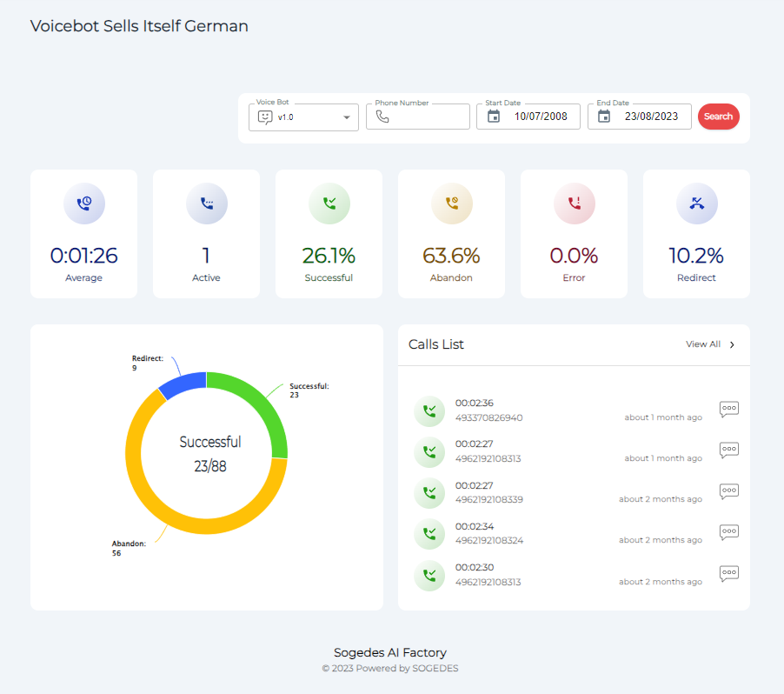Click the green Successful calls icon
Screen dimensions: 784x694
click(x=329, y=204)
